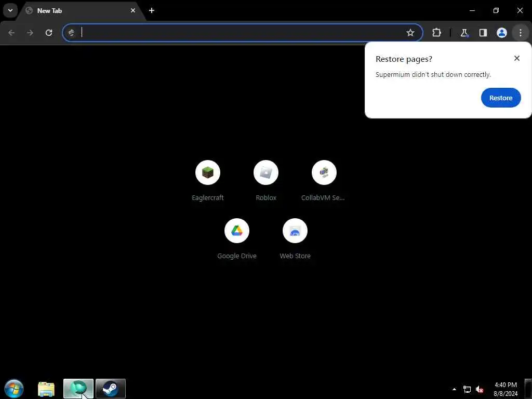Toggle the side panel icon
This screenshot has height=399, width=532.
(483, 33)
